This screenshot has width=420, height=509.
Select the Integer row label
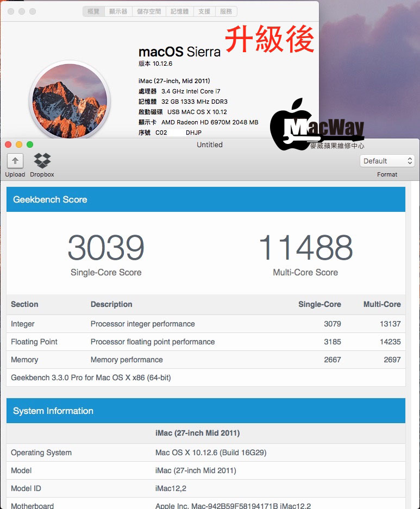[23, 324]
